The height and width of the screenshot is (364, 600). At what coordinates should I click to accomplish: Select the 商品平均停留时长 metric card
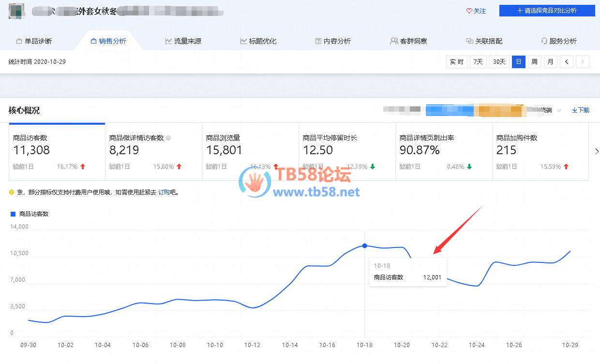[347, 152]
